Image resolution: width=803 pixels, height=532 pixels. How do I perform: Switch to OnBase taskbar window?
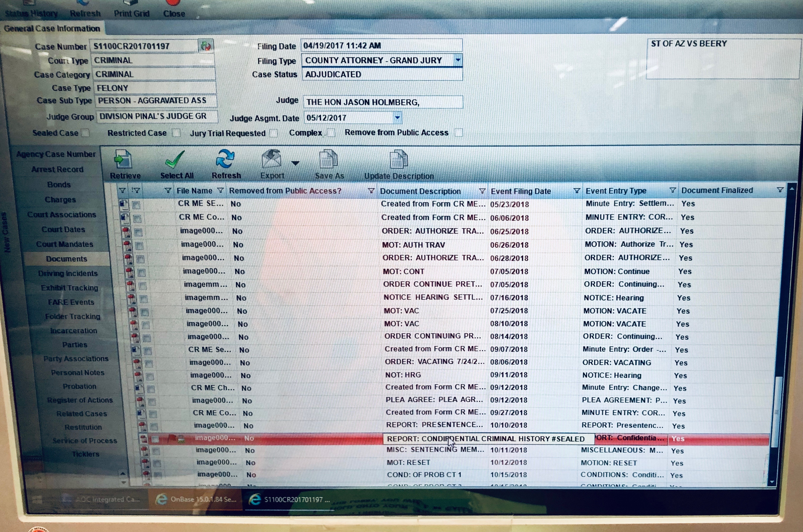[x=196, y=499]
